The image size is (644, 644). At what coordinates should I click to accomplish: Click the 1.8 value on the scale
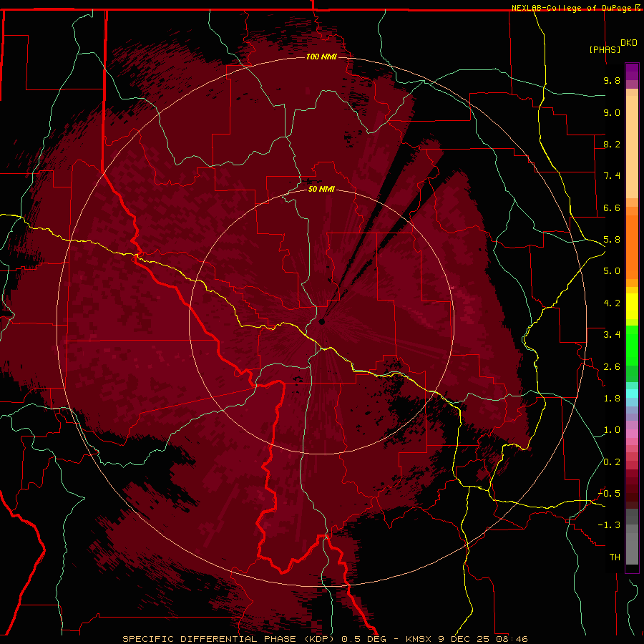(x=612, y=399)
